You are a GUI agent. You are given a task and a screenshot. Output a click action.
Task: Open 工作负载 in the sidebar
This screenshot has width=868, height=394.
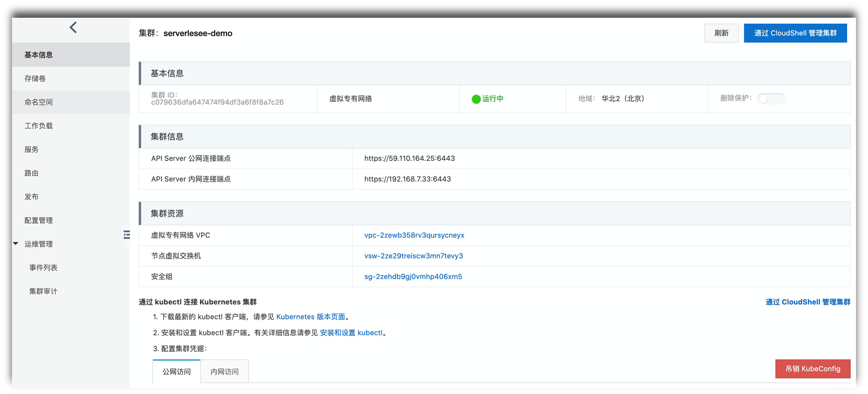coord(71,126)
